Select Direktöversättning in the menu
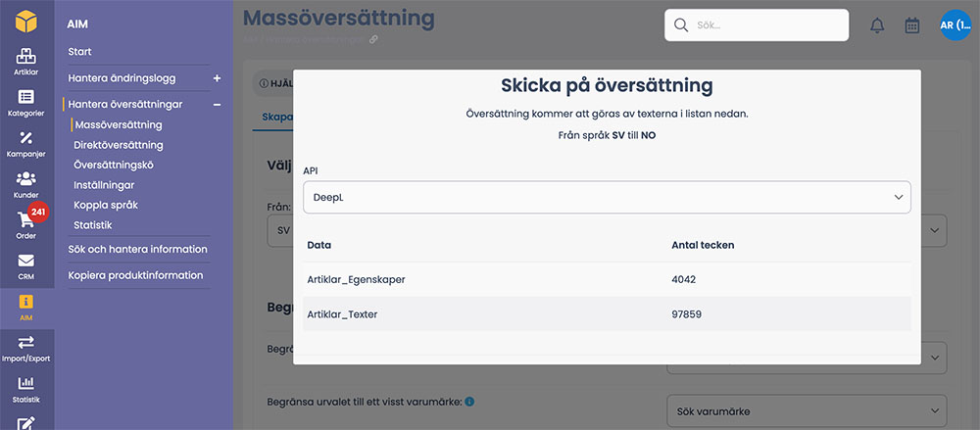980x430 pixels. point(119,145)
